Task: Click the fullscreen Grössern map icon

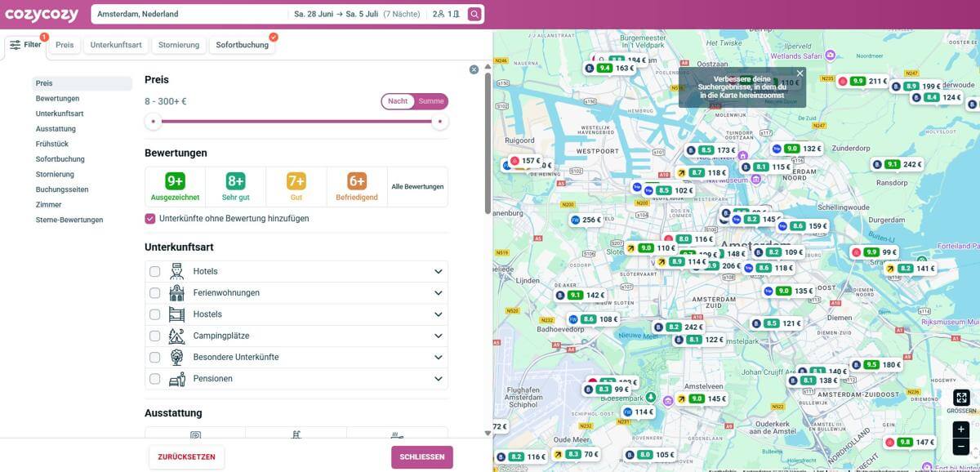Action: (961, 398)
